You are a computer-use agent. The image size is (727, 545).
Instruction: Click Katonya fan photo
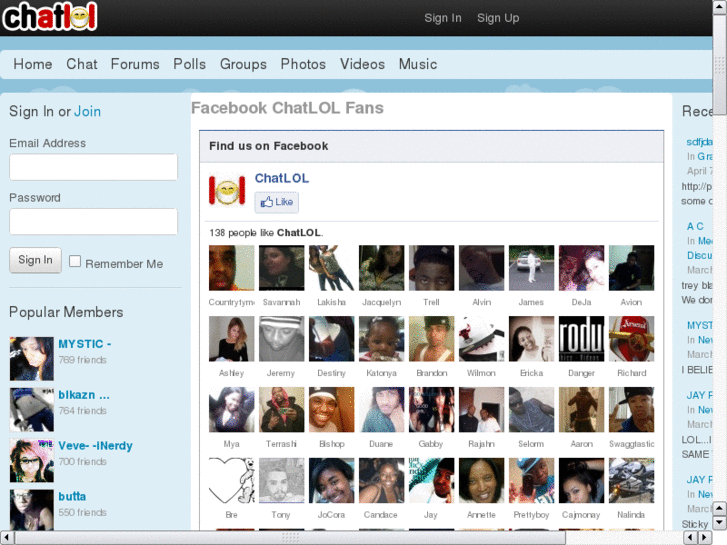(382, 339)
